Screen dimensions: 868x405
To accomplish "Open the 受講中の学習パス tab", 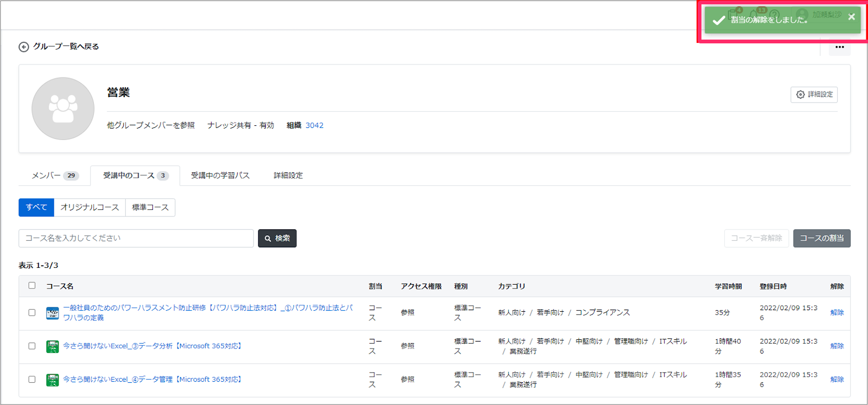I will pyautogui.click(x=220, y=176).
